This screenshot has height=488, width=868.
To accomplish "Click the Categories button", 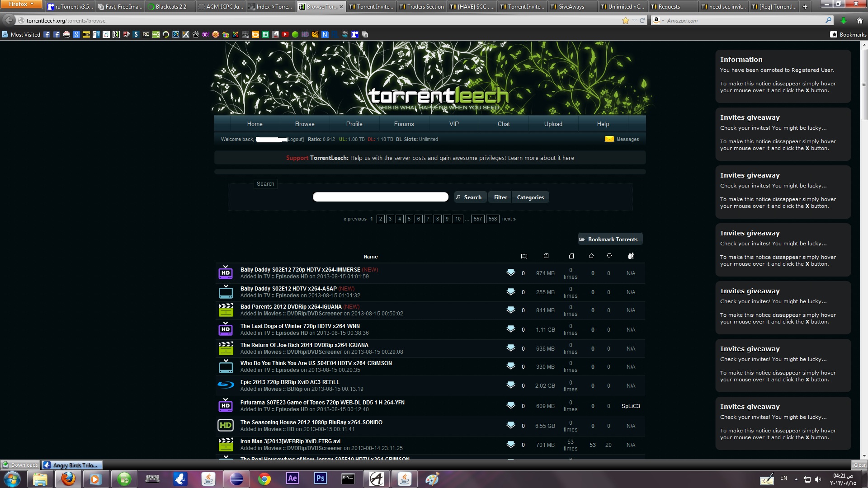I will coord(530,197).
